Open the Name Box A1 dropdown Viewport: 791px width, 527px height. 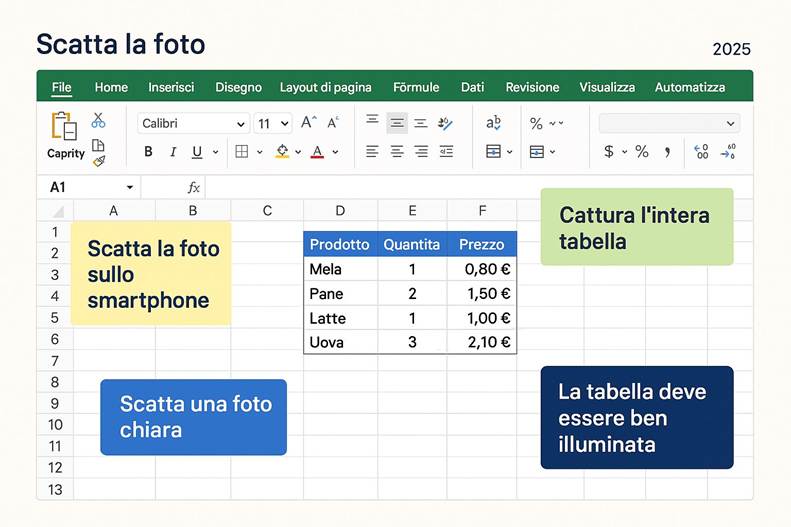pos(130,188)
